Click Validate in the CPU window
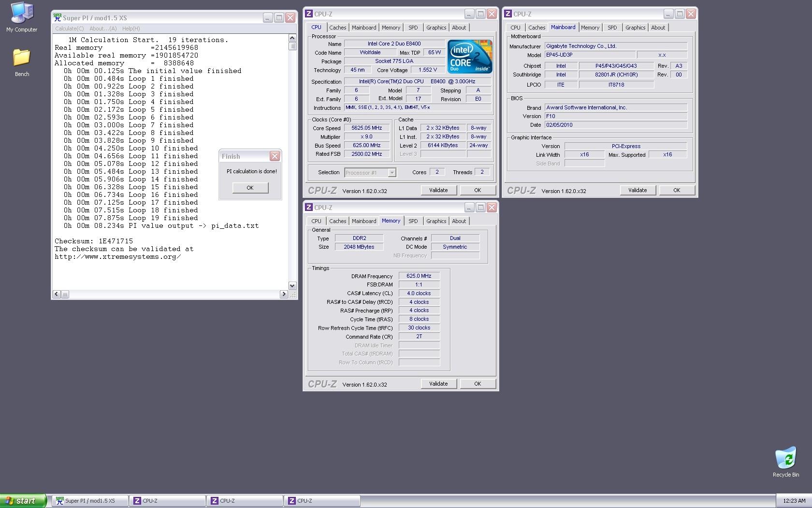The width and height of the screenshot is (812, 508). (x=438, y=190)
